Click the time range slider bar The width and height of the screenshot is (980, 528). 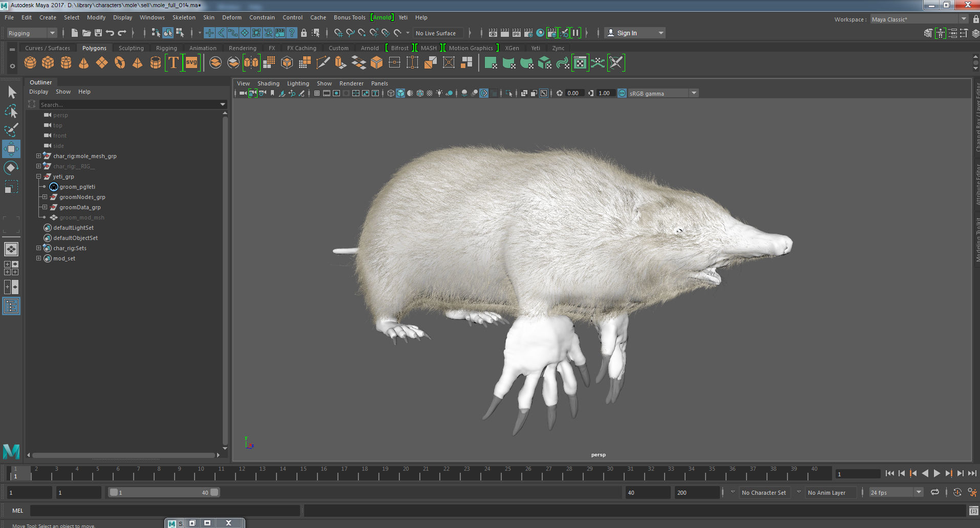(164, 492)
